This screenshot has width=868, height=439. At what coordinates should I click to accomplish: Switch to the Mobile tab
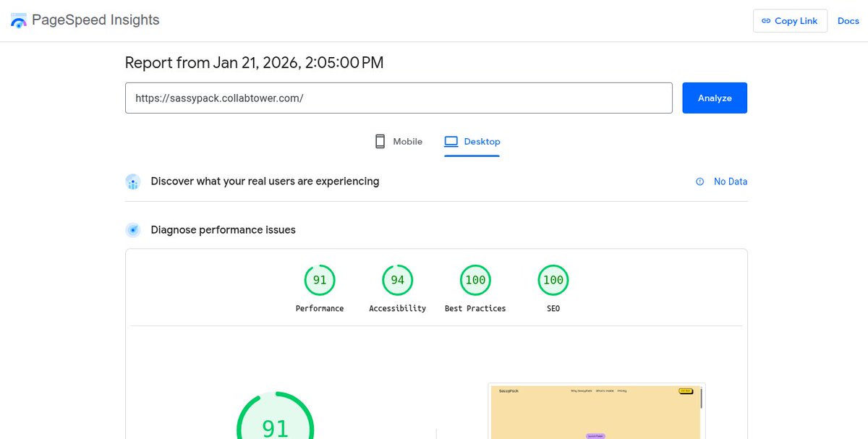point(398,142)
